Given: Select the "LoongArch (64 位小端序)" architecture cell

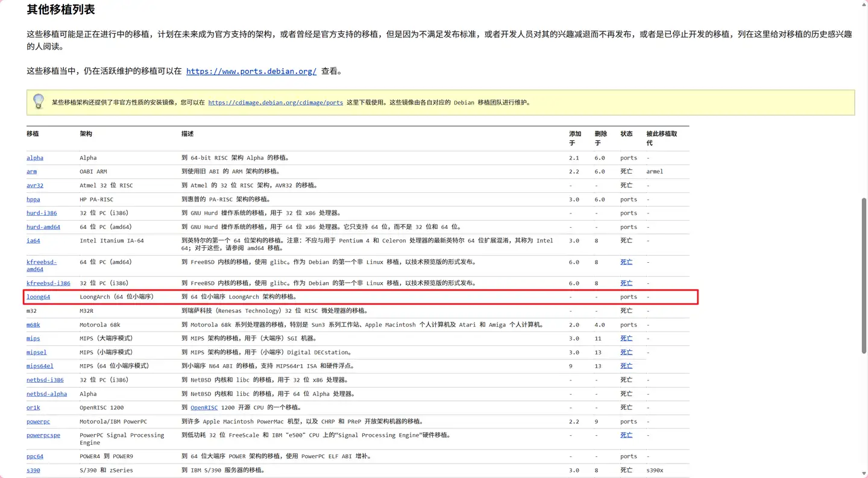Looking at the screenshot, I should pos(117,297).
